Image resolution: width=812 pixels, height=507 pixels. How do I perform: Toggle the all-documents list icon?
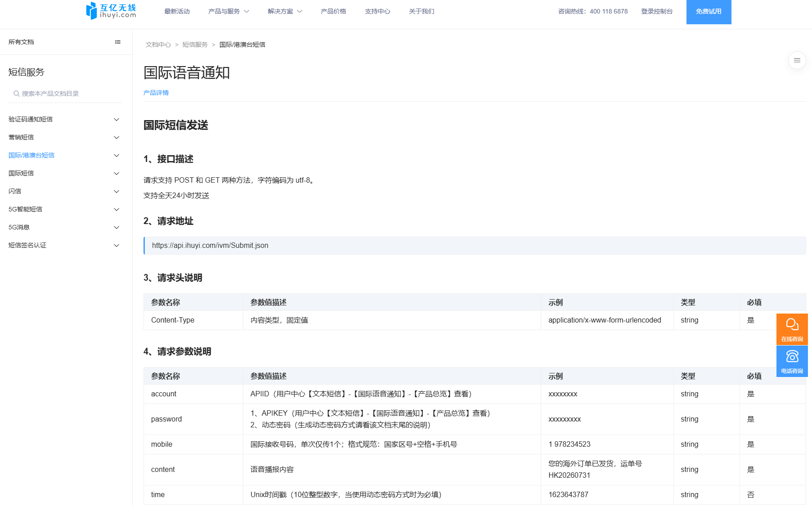pyautogui.click(x=118, y=42)
